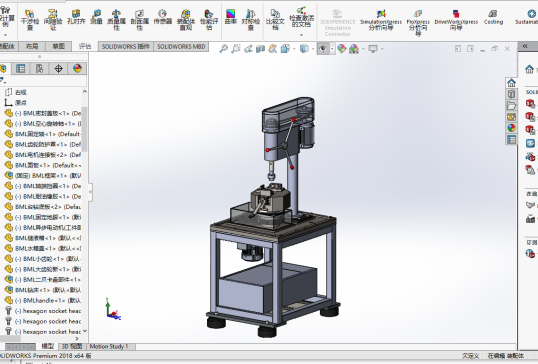Switch to the SOLIDWORKS MBD tab
The height and width of the screenshot is (364, 538).
(x=181, y=47)
